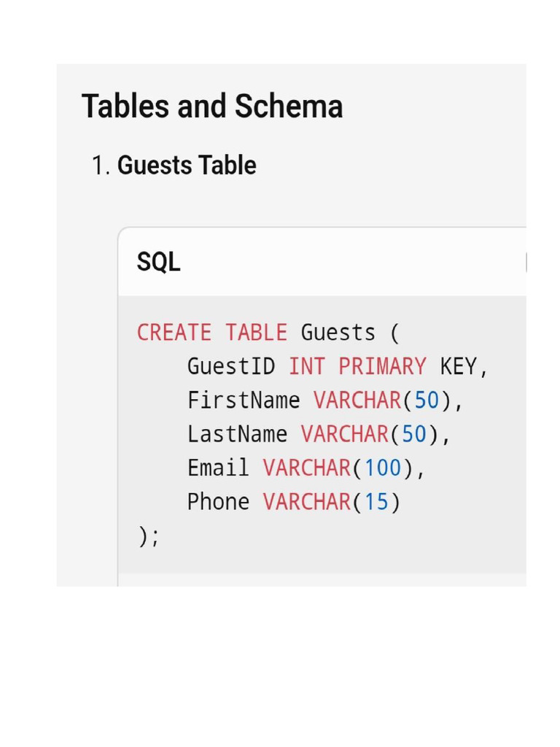Click the number 100 in Email's VARCHAR
Viewport: 560px width, 747px height.
pos(383,468)
